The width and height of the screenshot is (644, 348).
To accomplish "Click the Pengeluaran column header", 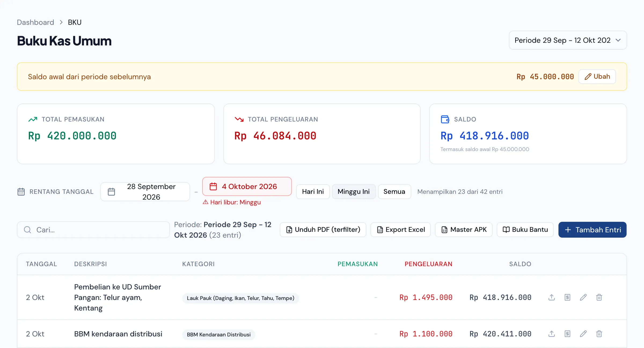I will click(x=428, y=264).
